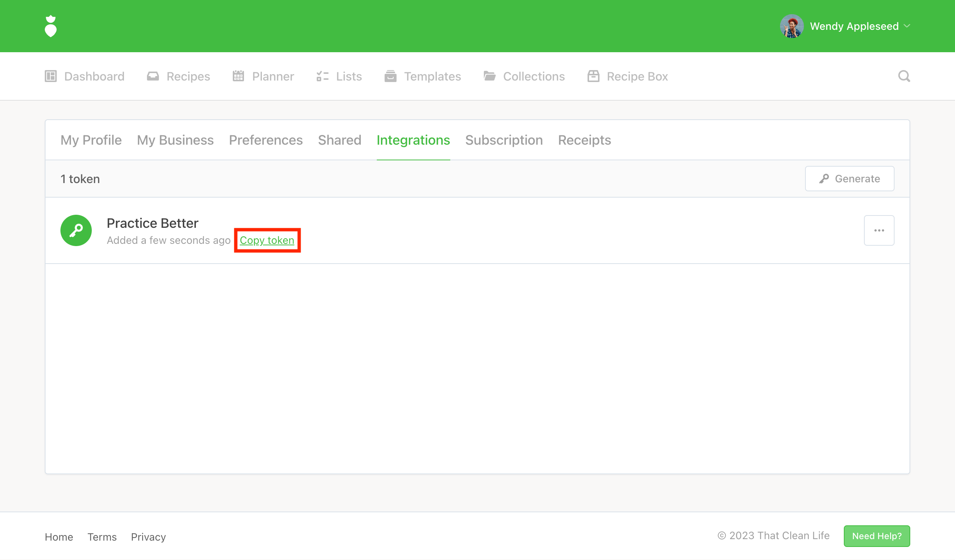Open the Recipe Box navigation item
The image size is (955, 560).
(x=637, y=76)
